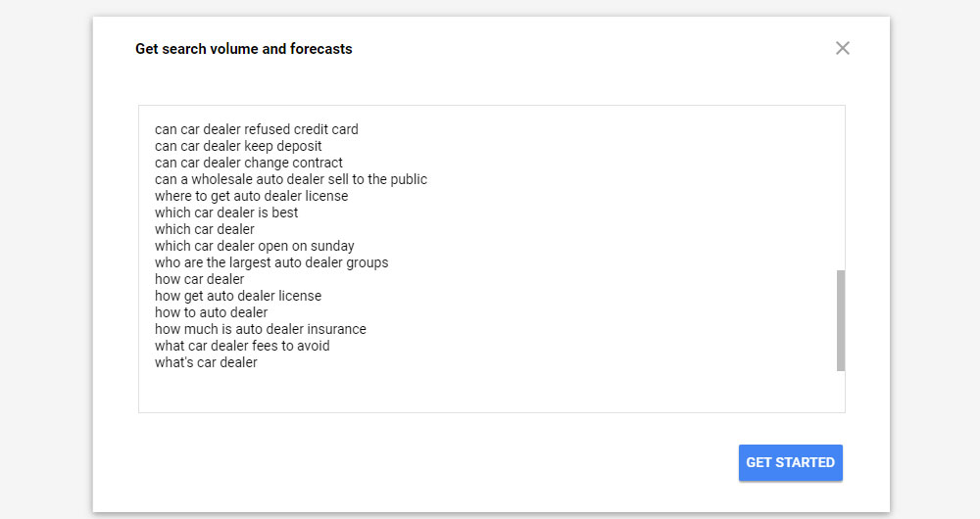Click the scrollbar track above the thumb
The image size is (980, 519).
(x=841, y=186)
